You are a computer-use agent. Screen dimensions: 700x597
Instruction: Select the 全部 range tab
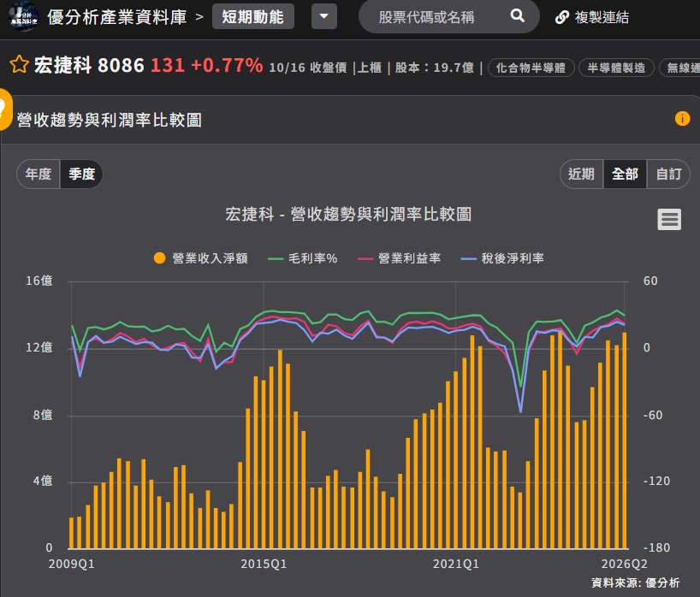point(625,174)
